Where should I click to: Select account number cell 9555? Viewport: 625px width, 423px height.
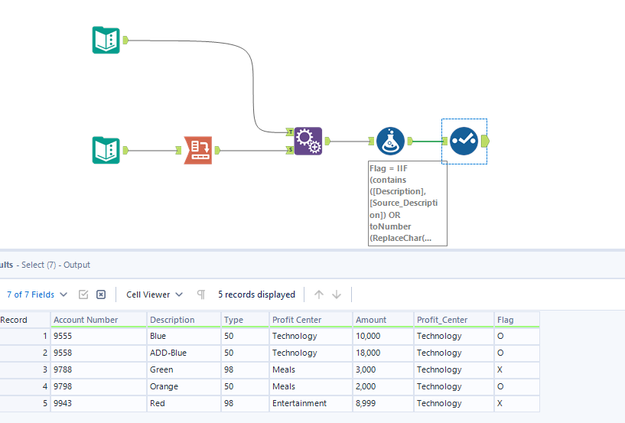(98, 336)
